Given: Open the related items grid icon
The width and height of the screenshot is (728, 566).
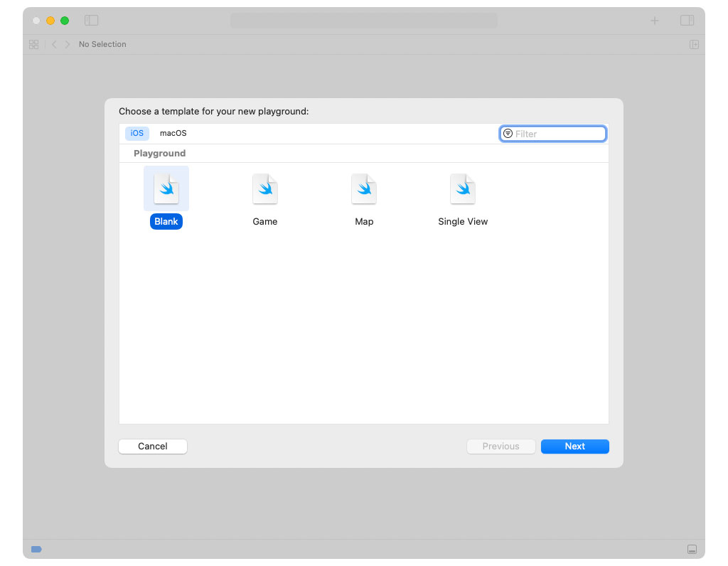Looking at the screenshot, I should (34, 44).
